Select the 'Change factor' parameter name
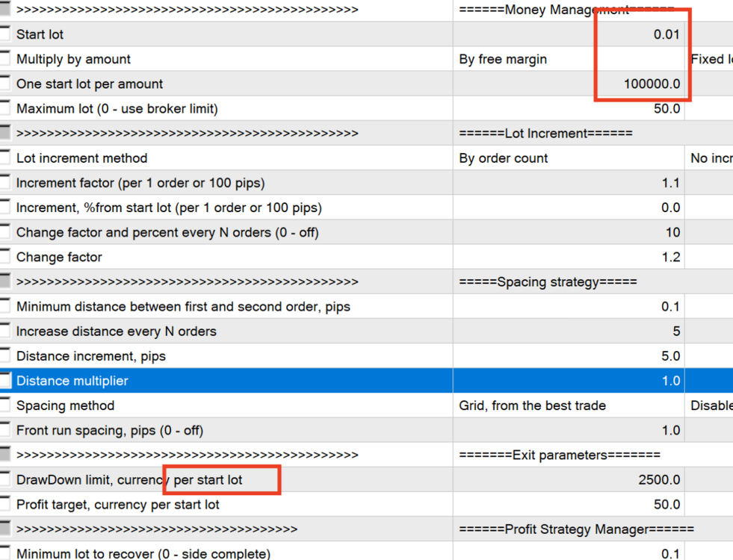 pyautogui.click(x=59, y=258)
